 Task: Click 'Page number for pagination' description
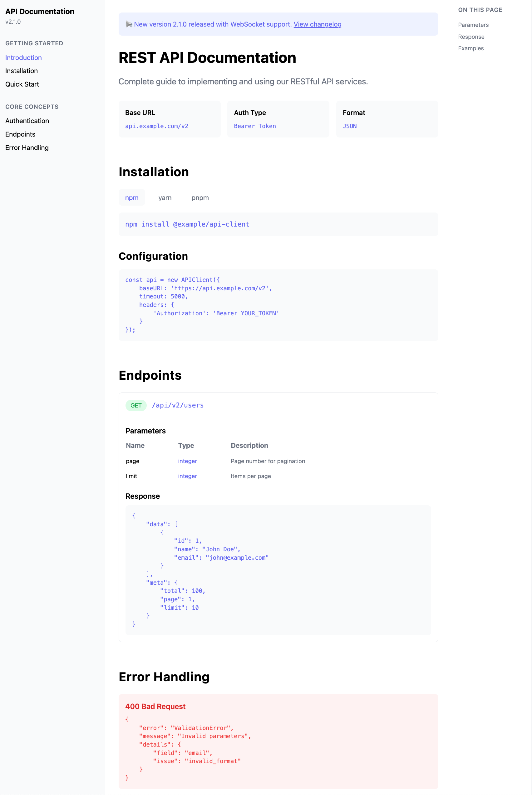268,461
